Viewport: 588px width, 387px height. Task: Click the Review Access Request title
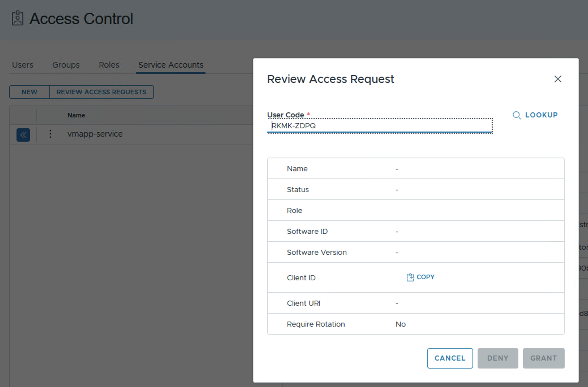(x=330, y=79)
